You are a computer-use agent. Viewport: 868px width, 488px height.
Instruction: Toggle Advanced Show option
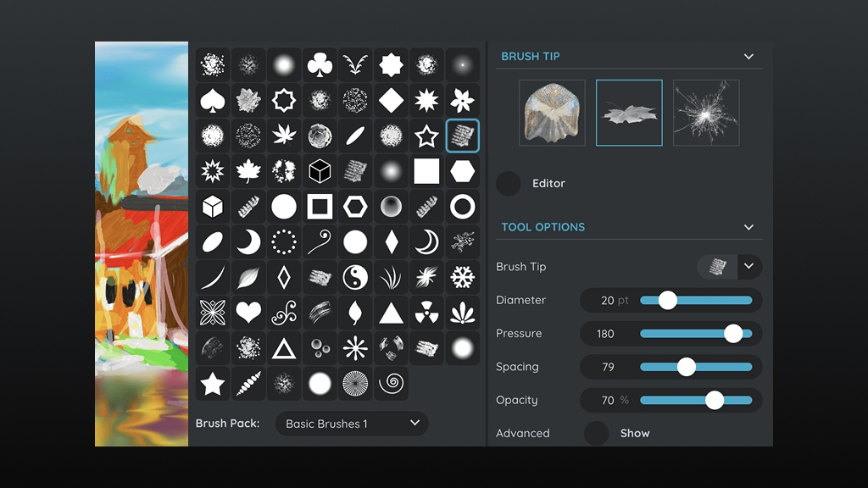(597, 433)
